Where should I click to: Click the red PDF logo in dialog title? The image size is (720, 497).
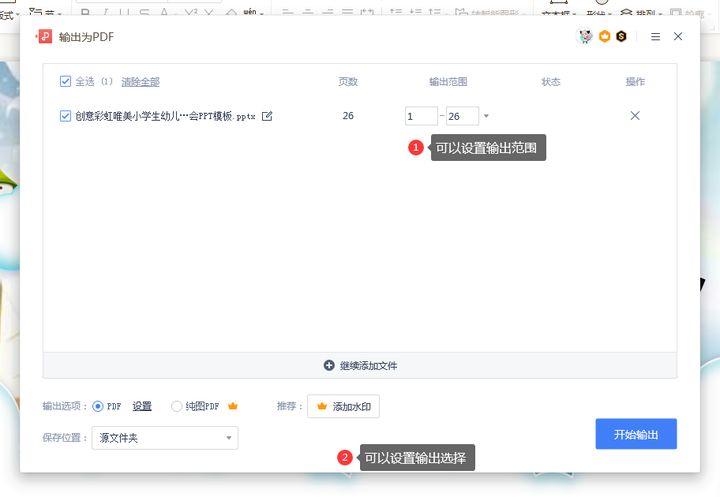pyautogui.click(x=45, y=37)
